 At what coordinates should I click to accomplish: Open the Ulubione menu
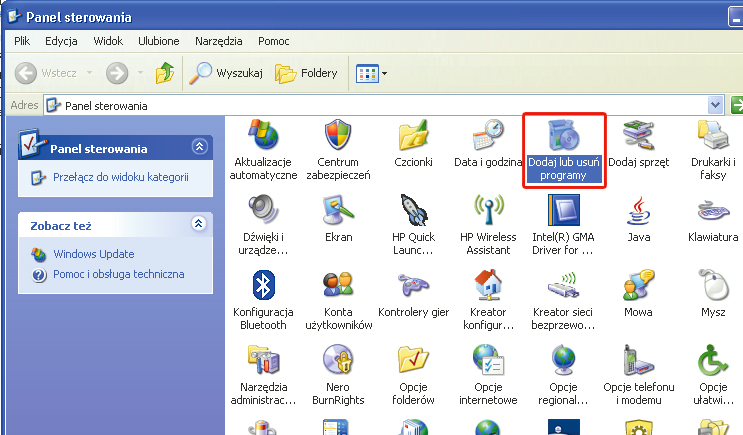159,41
